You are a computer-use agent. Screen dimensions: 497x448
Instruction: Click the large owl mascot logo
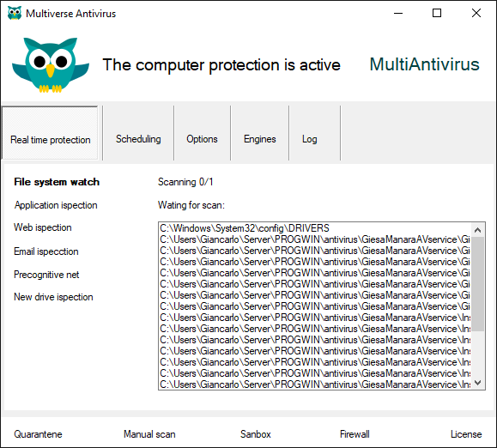51,65
